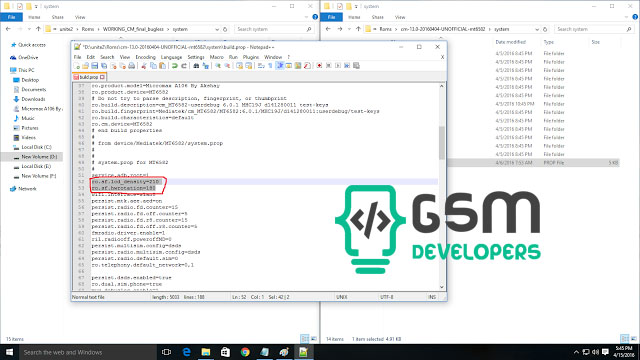Image resolution: width=640 pixels, height=360 pixels.
Task: Toggle Indent Guide in Notepad++ toolbar
Action: point(280,66)
